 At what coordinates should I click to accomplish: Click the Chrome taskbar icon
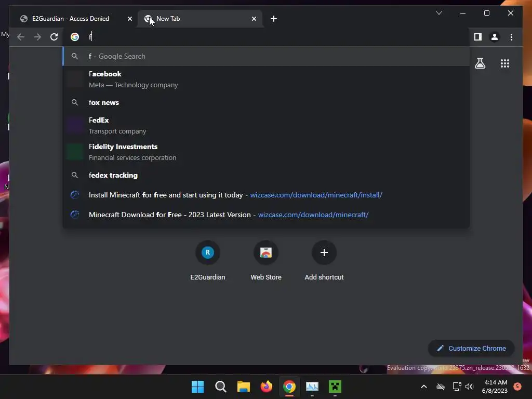point(289,387)
